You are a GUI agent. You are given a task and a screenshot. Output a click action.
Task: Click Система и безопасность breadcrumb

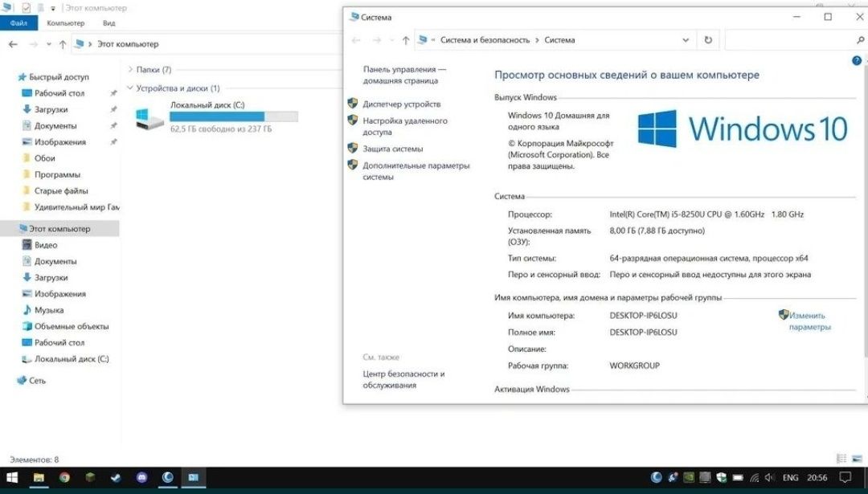tap(485, 40)
